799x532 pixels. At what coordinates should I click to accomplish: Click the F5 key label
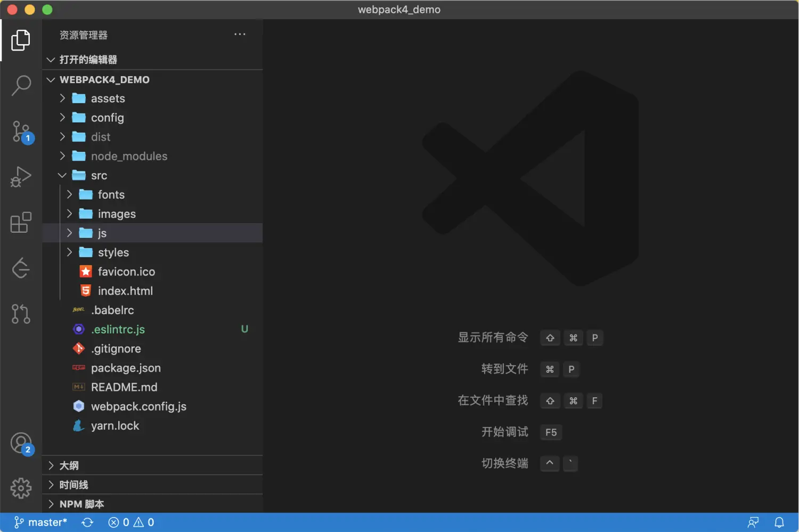point(551,432)
